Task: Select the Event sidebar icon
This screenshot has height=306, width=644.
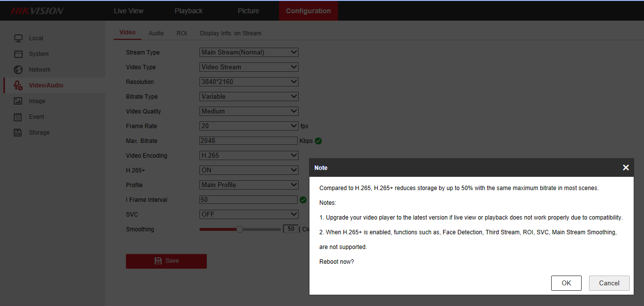Action: point(18,116)
